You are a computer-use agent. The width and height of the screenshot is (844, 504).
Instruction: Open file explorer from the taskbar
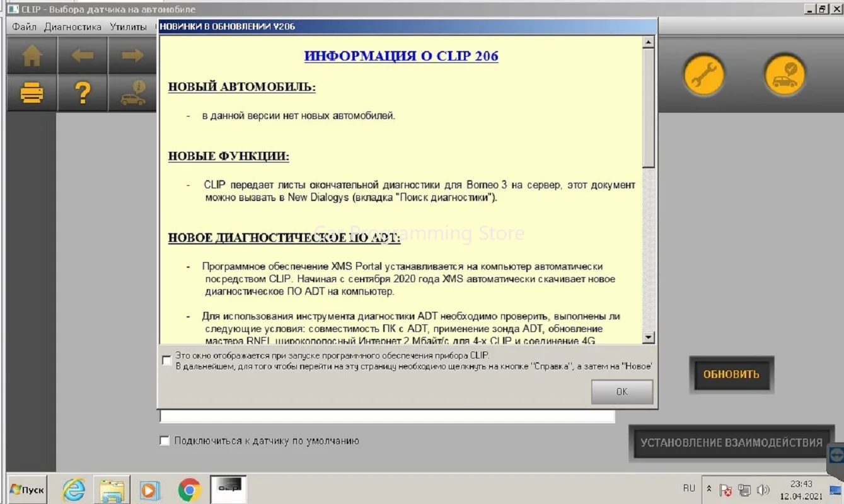click(x=112, y=490)
